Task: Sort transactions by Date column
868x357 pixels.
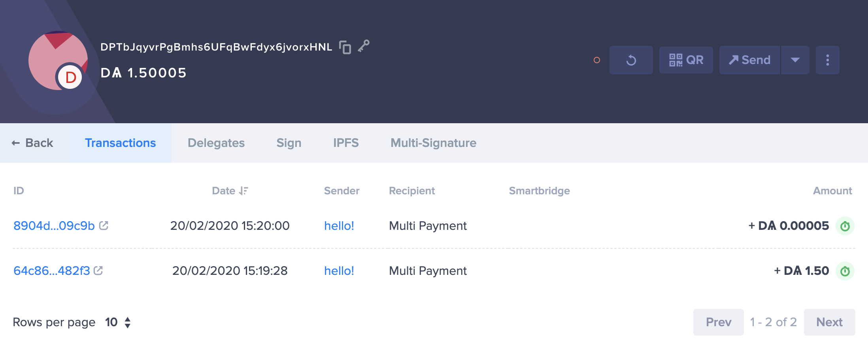Action: [x=230, y=191]
